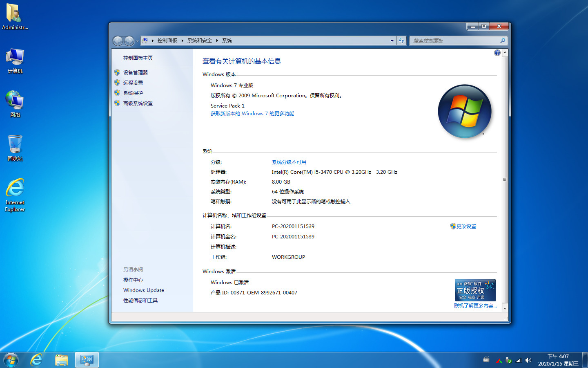Click Control Panel taskbar button
The width and height of the screenshot is (588, 368).
87,360
